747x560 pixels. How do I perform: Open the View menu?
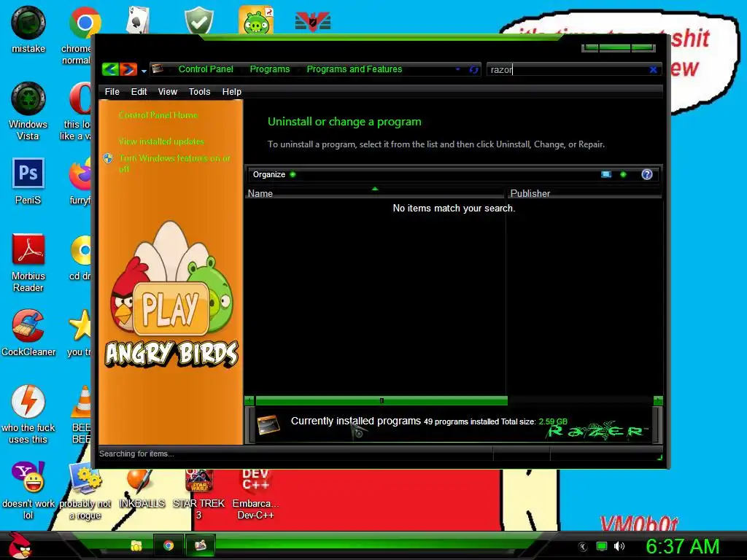click(x=167, y=91)
